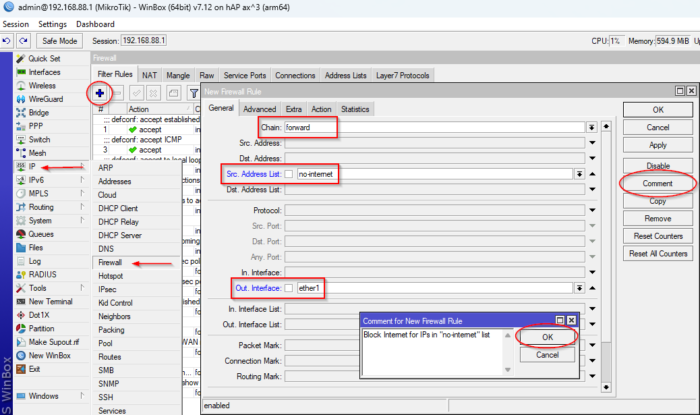The image size is (700, 415).
Task: Open the Queues menu item
Action: pyautogui.click(x=41, y=234)
